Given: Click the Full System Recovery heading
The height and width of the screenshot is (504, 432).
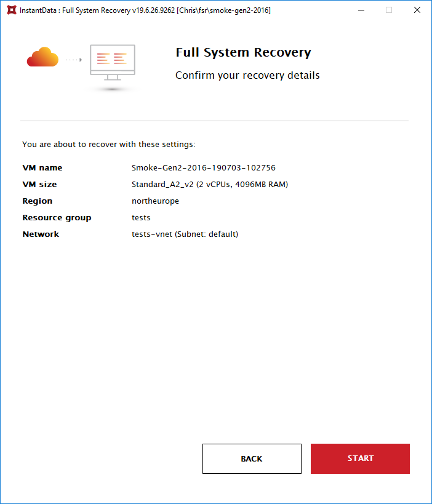Looking at the screenshot, I should [x=243, y=53].
